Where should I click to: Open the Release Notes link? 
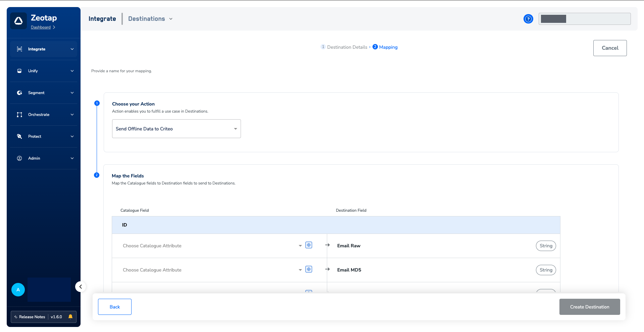pyautogui.click(x=32, y=317)
